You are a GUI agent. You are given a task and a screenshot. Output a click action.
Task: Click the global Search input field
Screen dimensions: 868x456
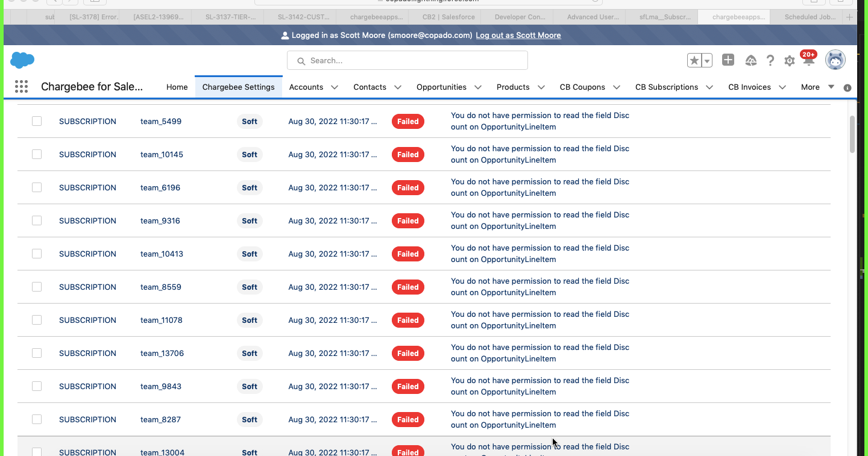coord(407,60)
